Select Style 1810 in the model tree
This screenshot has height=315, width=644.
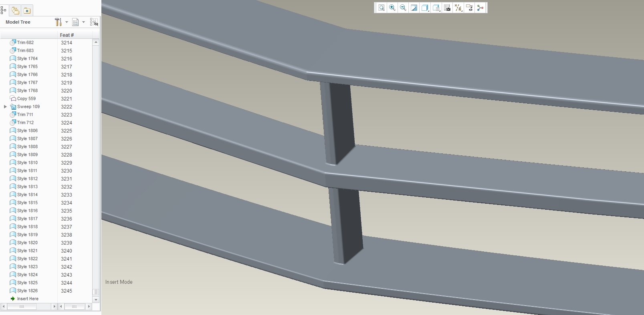click(x=27, y=163)
